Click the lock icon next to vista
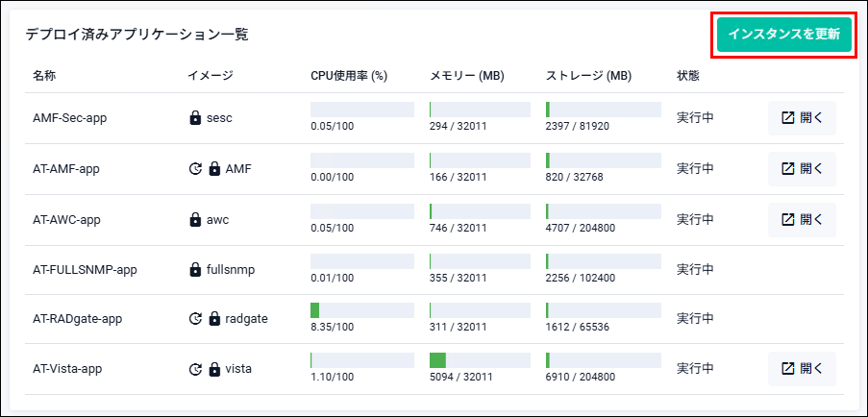 [x=214, y=368]
